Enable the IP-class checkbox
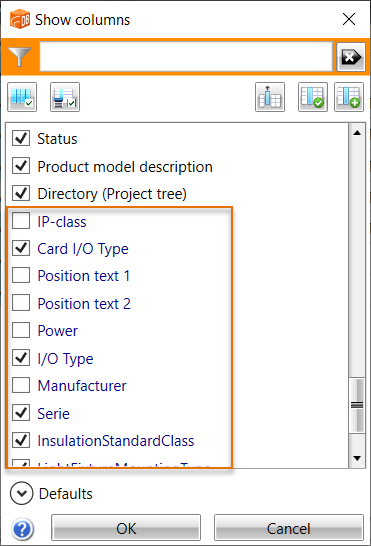This screenshot has width=371, height=546. [x=21, y=221]
